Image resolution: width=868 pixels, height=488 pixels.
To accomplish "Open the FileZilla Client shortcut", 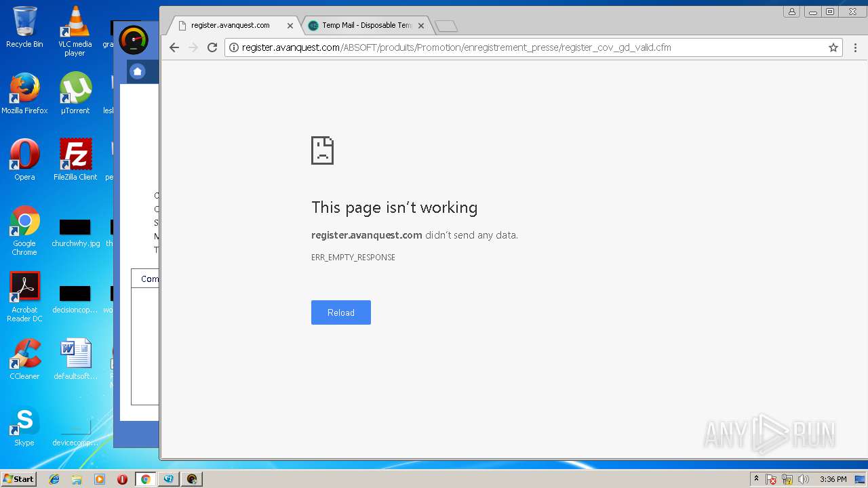I will [75, 160].
